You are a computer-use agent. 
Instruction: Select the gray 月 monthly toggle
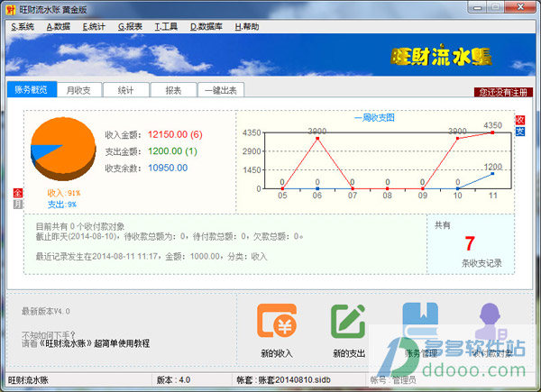tap(18, 204)
